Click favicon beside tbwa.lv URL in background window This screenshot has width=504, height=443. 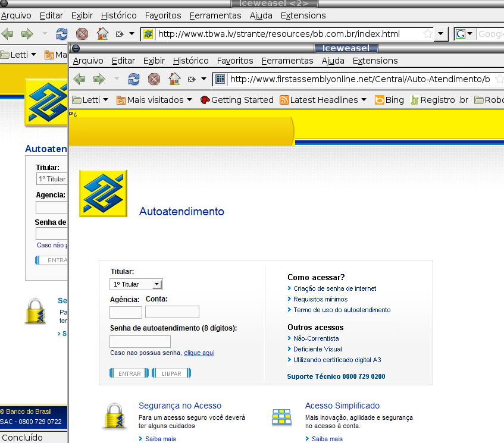tap(148, 34)
